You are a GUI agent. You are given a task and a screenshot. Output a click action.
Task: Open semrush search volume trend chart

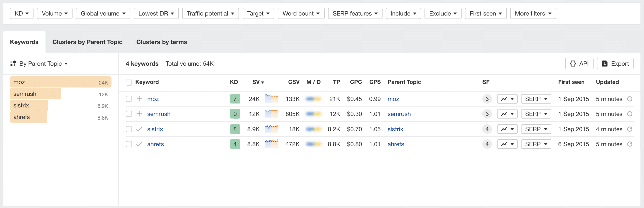pos(271,113)
